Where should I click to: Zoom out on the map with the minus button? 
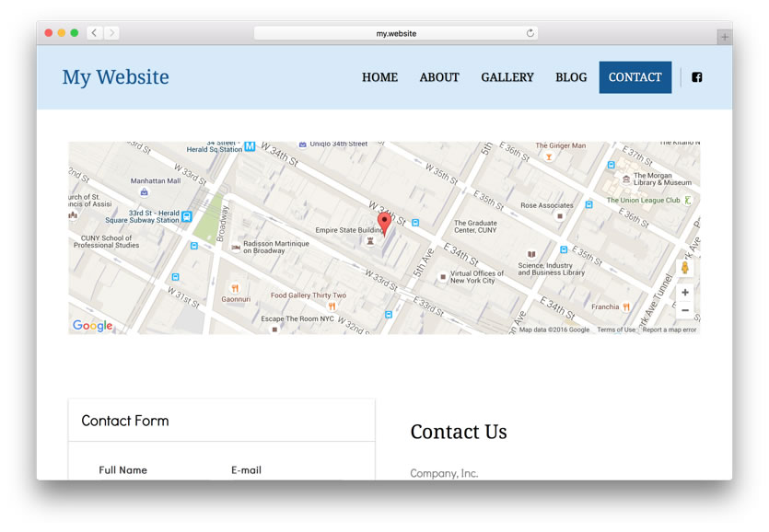point(685,310)
